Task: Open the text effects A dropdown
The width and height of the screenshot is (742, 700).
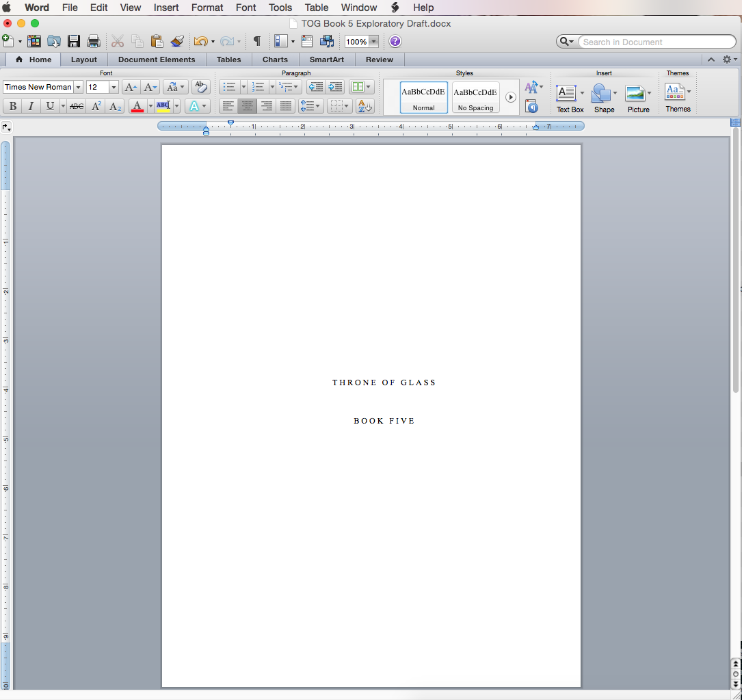Action: 198,106
